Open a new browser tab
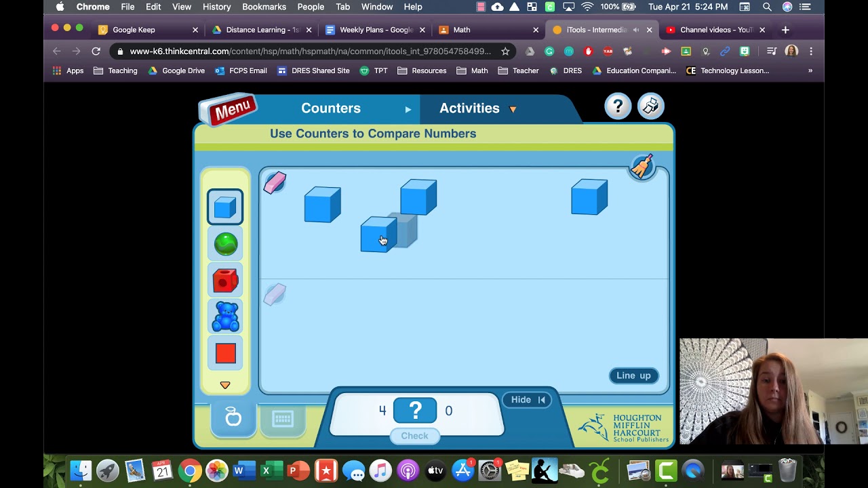Viewport: 868px width, 488px height. [x=785, y=30]
